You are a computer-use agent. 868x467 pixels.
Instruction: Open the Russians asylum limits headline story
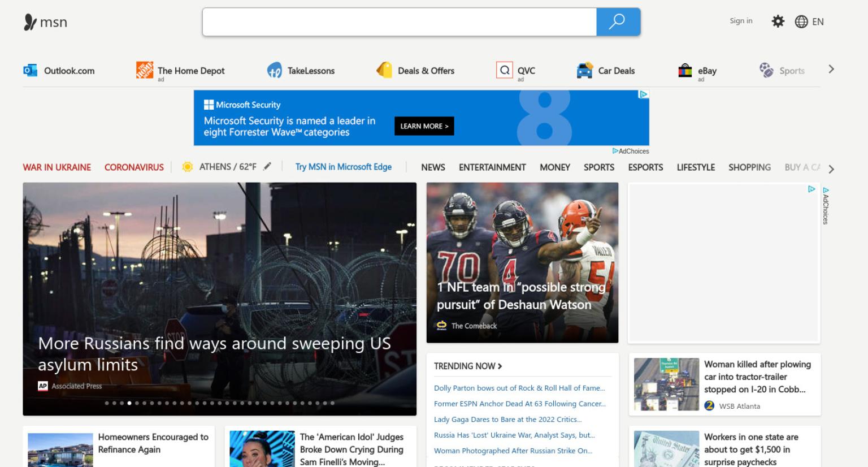coord(214,354)
